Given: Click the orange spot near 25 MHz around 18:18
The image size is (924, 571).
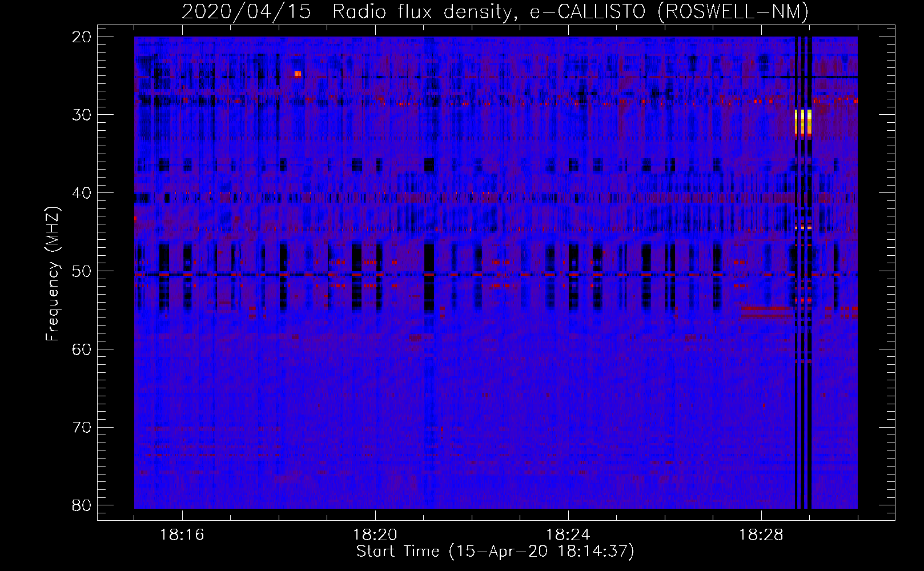Looking at the screenshot, I should tap(298, 74).
